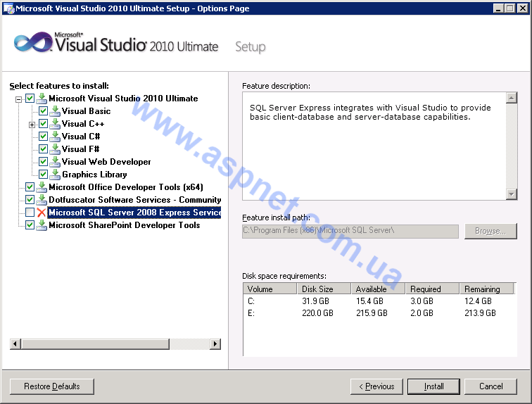Screen dimensions: 532x404
Task: Select Microsoft SharePoint Developer Tools label
Action: (x=124, y=225)
